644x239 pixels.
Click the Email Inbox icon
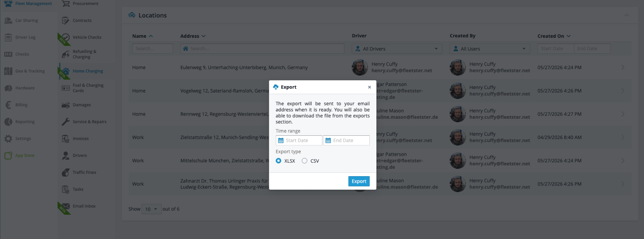pyautogui.click(x=66, y=206)
